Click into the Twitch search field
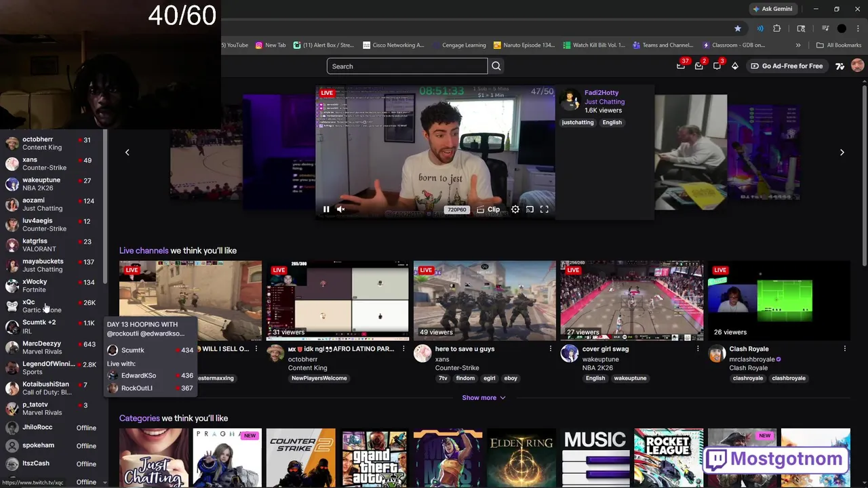 coord(407,66)
